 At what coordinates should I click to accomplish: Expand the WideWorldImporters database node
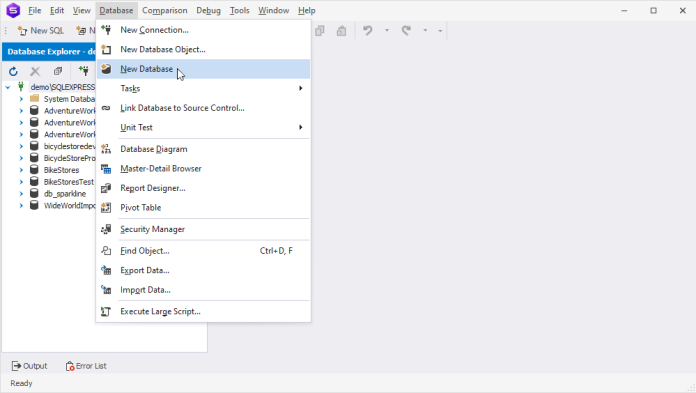[x=21, y=206]
